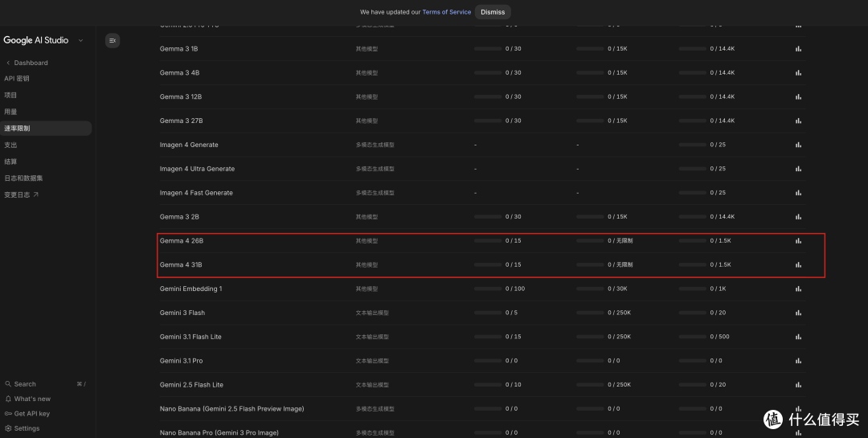This screenshot has height=438, width=868.
Task: Click the key icon beside Get API key
Action: click(x=8, y=414)
